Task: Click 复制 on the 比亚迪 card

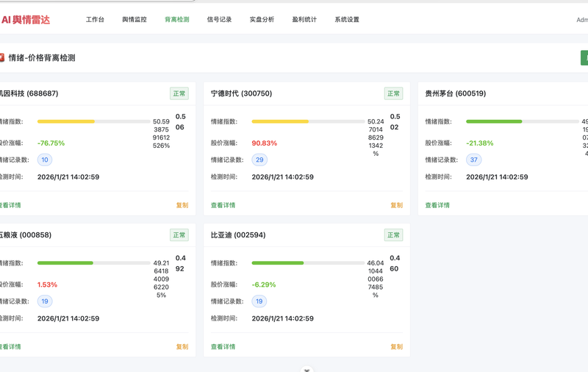Action: click(396, 346)
